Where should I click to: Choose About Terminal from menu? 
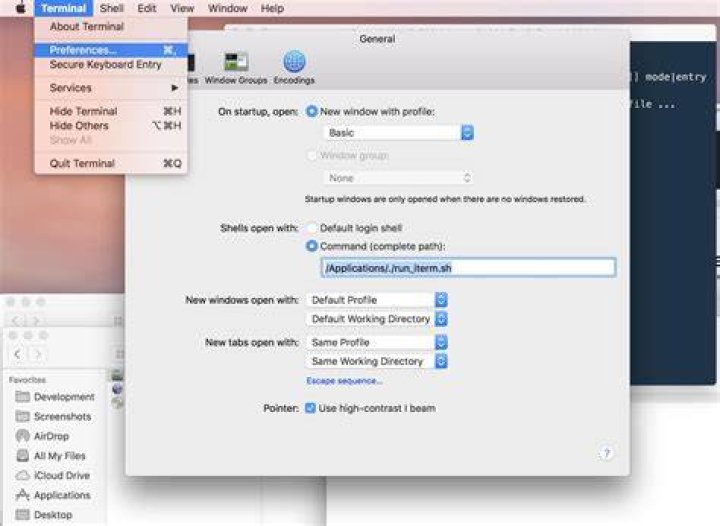point(111,26)
